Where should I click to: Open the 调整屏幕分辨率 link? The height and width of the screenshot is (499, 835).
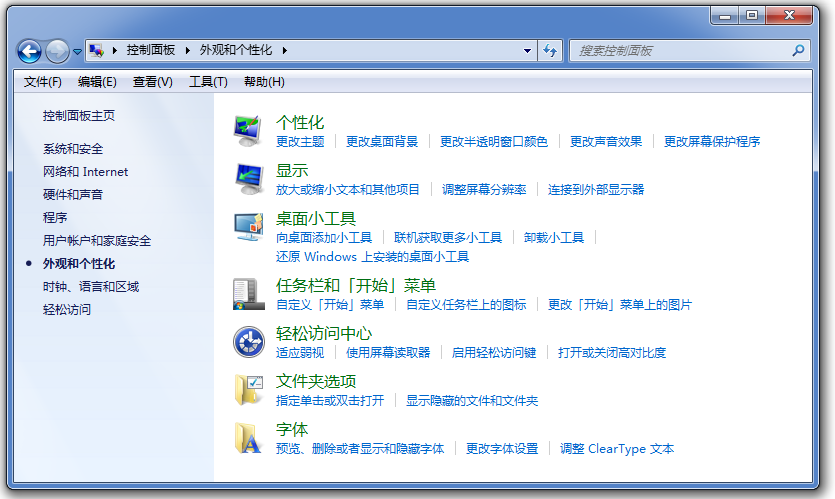pyautogui.click(x=484, y=190)
